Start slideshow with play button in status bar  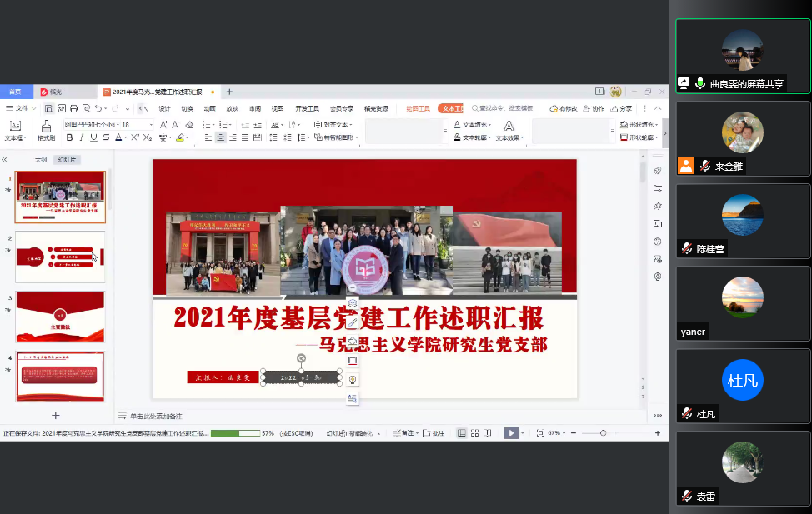pyautogui.click(x=510, y=433)
